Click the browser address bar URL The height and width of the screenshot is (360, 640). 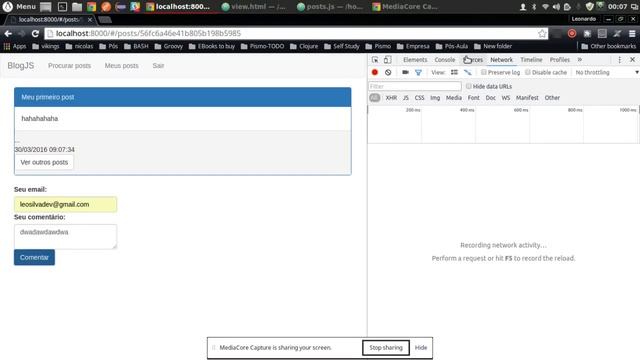(x=149, y=33)
